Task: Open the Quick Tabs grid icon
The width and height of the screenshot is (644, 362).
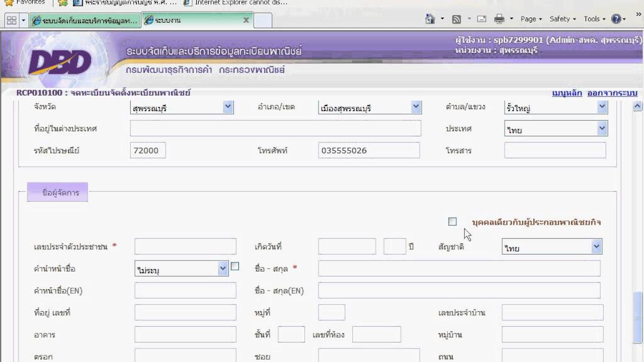Action: tap(12, 20)
